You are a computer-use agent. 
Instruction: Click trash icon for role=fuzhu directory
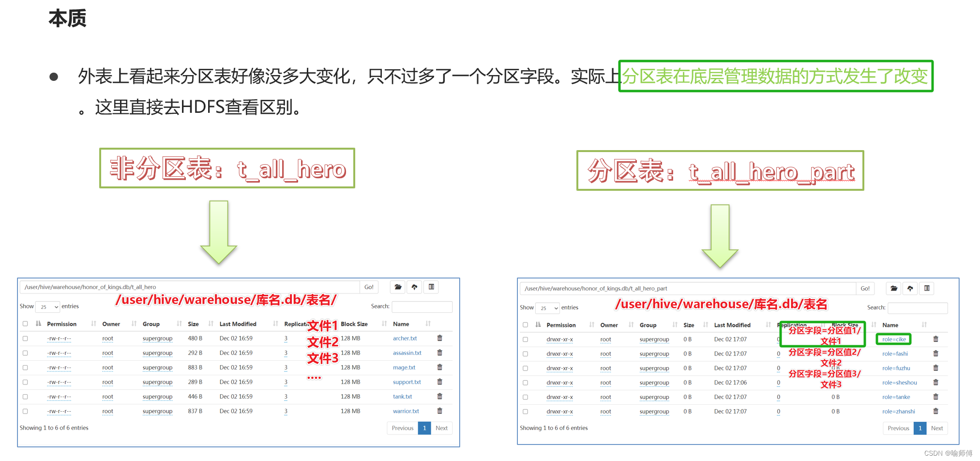[935, 368]
